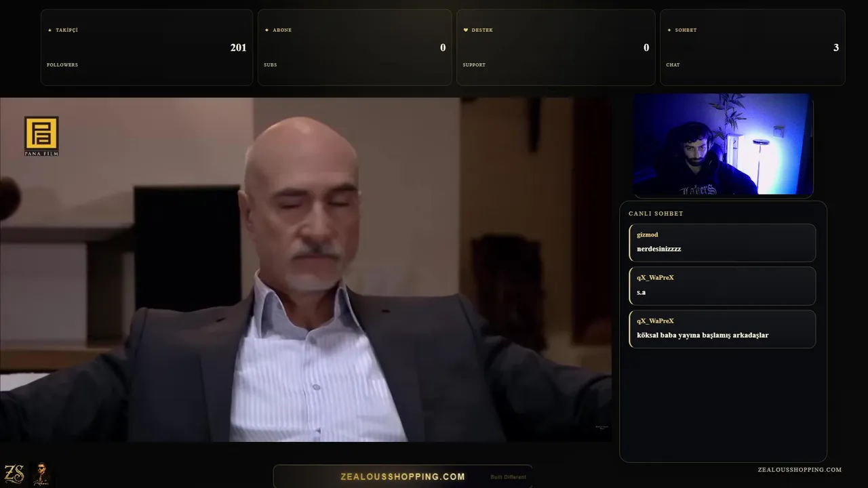
Task: Click the chat count 3
Action: pos(836,47)
